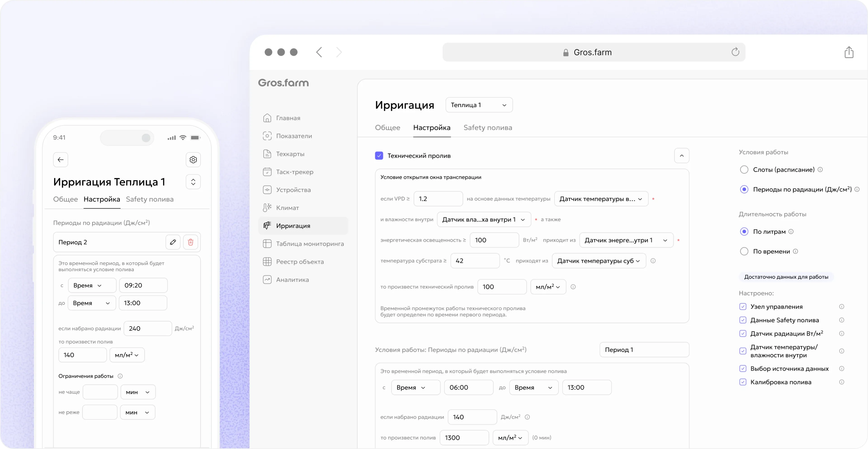Switch to Safety полива tab in desktop view
The image size is (868, 449).
point(488,128)
